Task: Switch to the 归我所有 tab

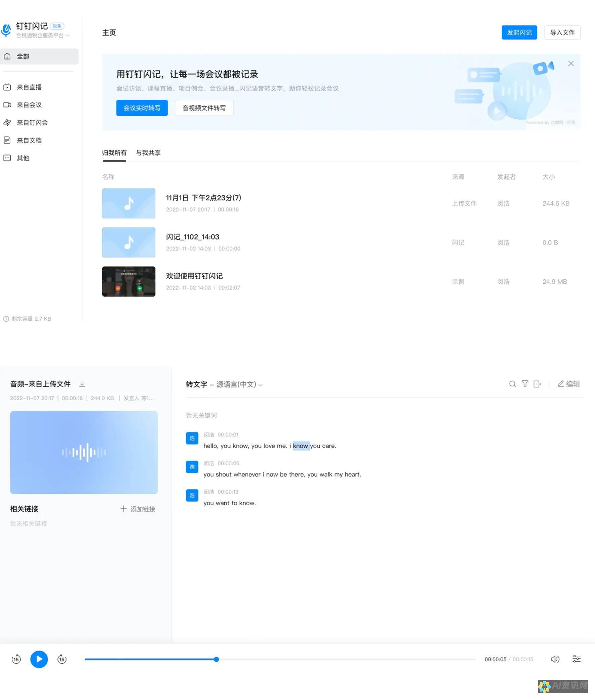Action: pyautogui.click(x=115, y=153)
